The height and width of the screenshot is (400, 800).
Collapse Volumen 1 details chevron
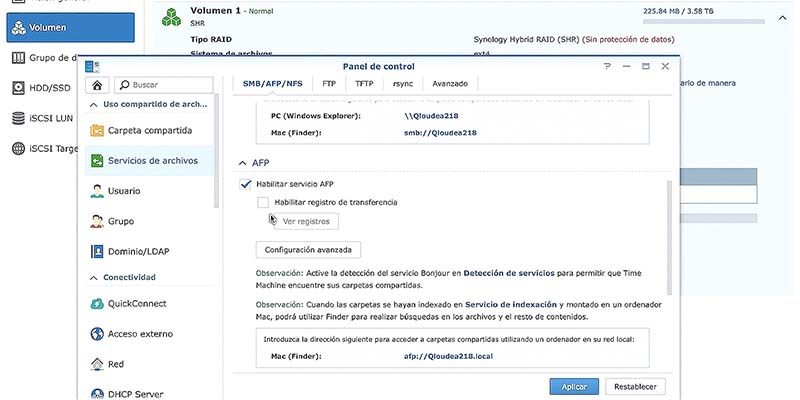click(782, 18)
